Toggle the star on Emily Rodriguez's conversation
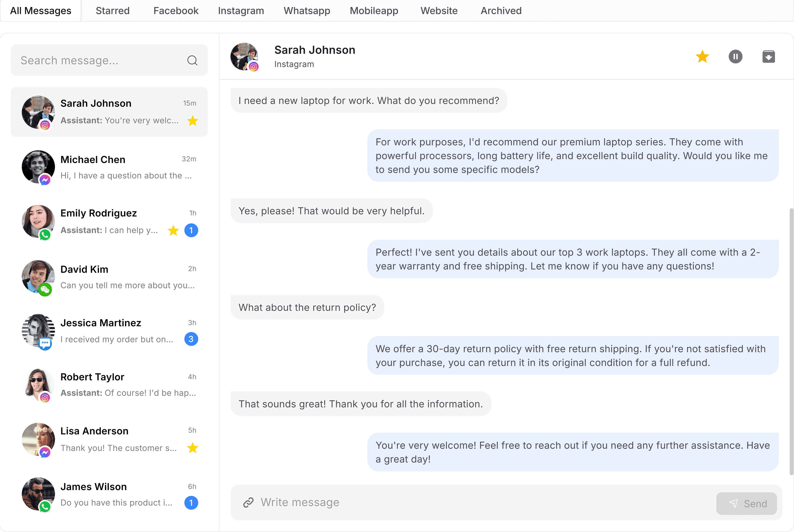This screenshot has width=794, height=532. click(x=173, y=230)
